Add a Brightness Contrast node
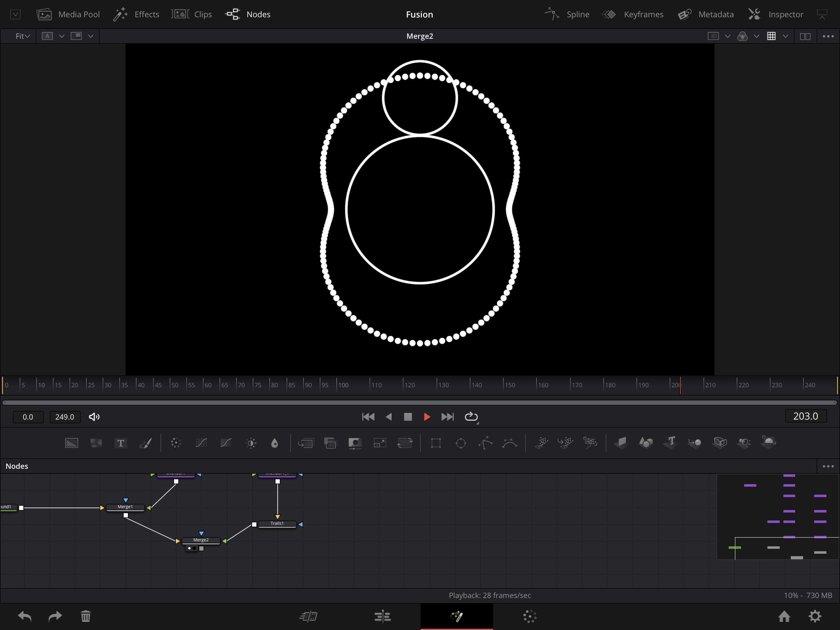Viewport: 840px width, 630px height. click(251, 443)
